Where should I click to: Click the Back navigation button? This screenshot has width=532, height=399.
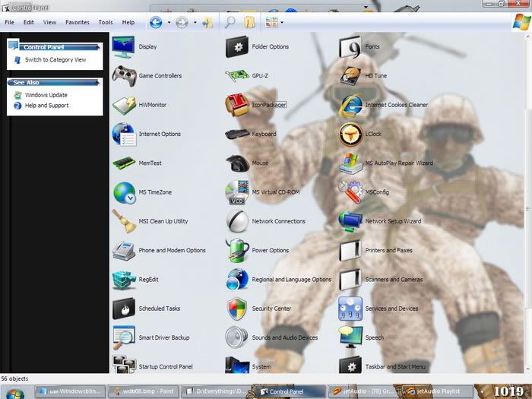(x=156, y=23)
